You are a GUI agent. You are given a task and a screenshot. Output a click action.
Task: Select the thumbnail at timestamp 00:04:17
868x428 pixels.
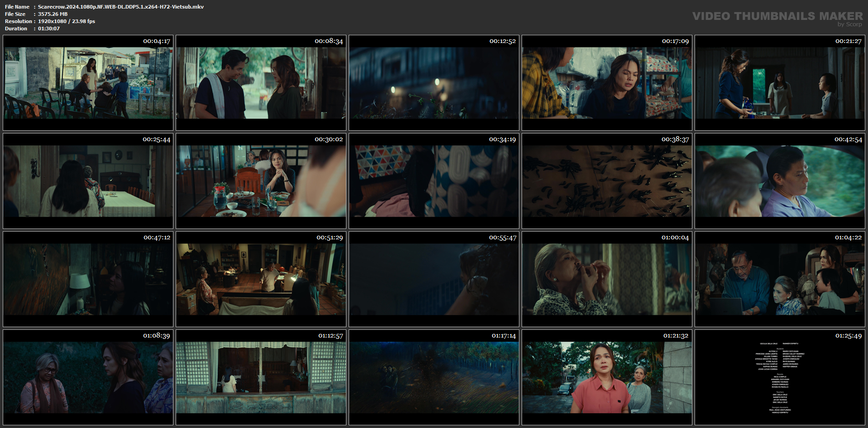click(88, 83)
